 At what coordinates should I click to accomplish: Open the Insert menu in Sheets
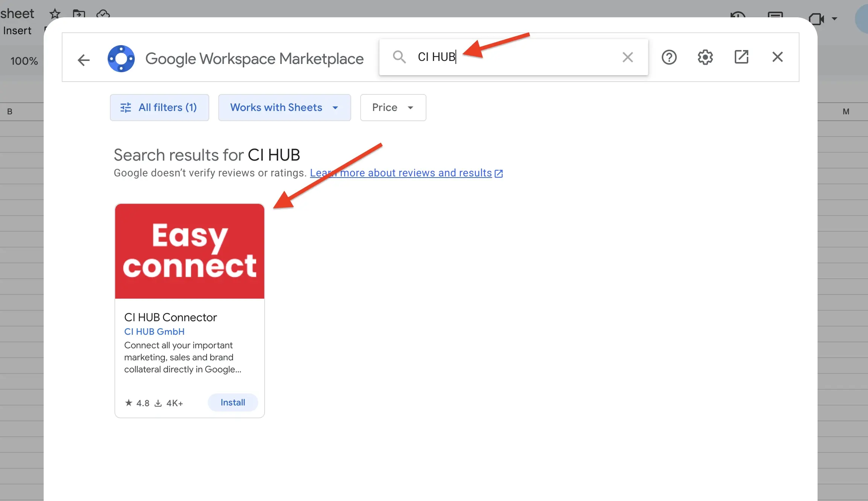pos(17,30)
